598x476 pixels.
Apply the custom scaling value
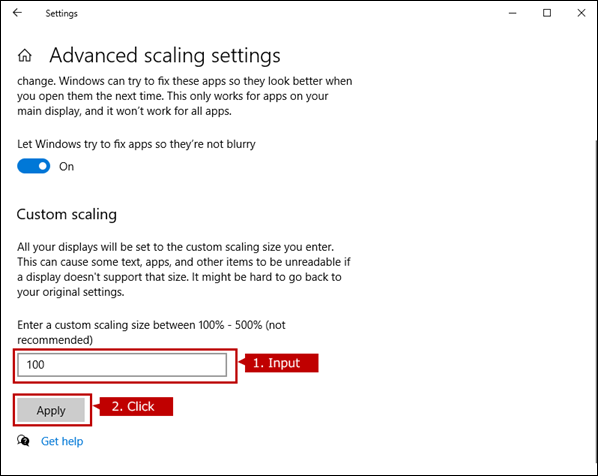coord(51,410)
